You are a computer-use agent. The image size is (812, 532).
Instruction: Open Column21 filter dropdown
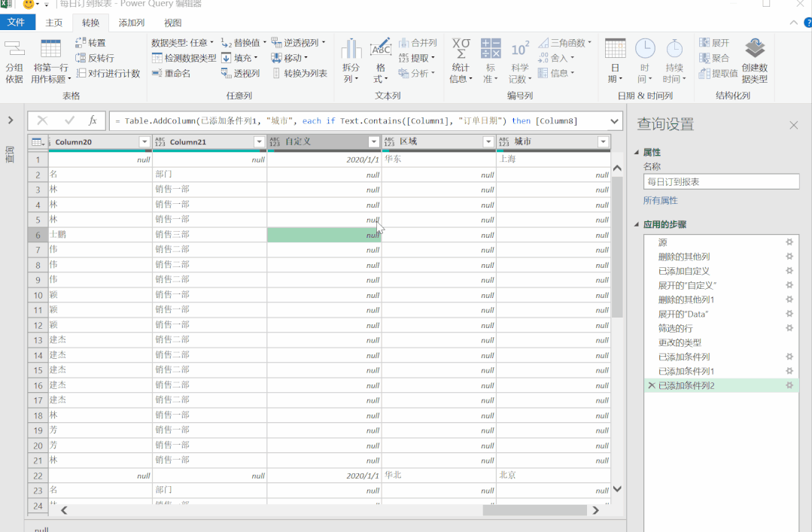259,142
